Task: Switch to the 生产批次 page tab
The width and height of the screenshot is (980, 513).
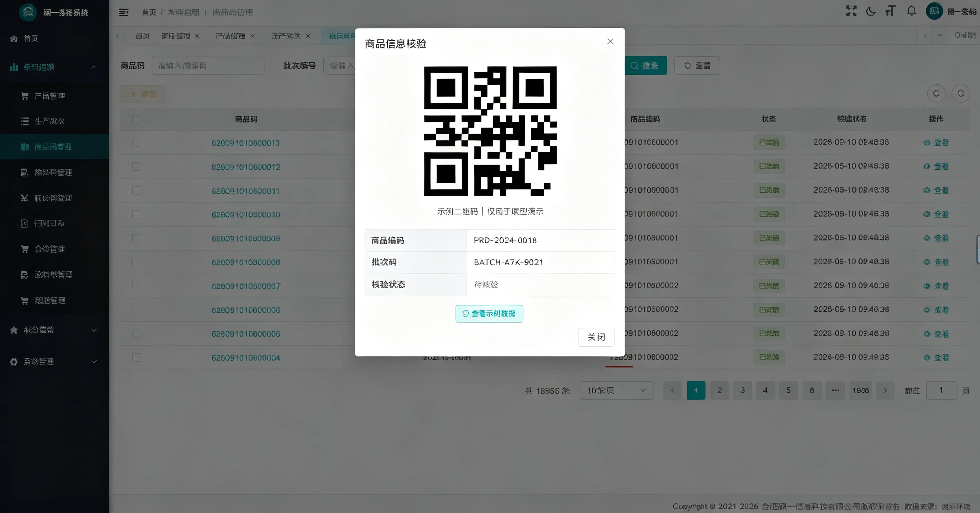Action: 286,36
